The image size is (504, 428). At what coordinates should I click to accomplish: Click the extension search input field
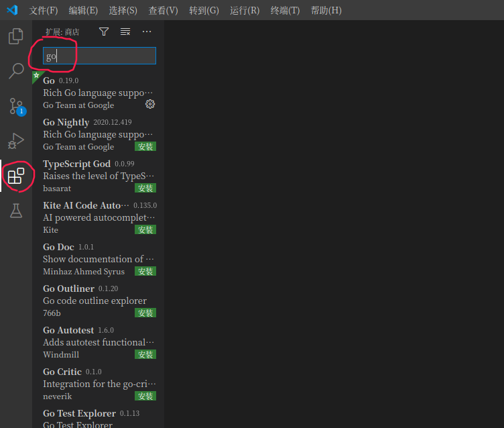[99, 56]
